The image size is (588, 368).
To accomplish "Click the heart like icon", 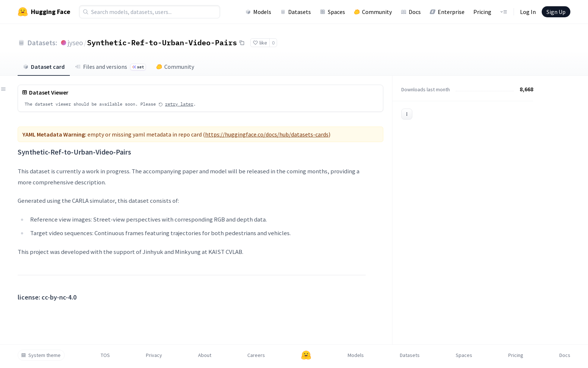I will point(255,43).
